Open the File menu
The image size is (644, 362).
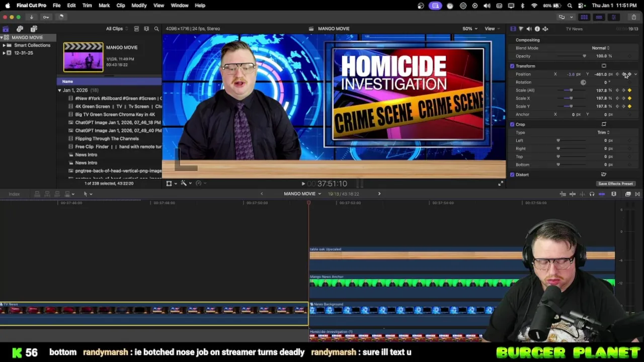click(x=57, y=5)
